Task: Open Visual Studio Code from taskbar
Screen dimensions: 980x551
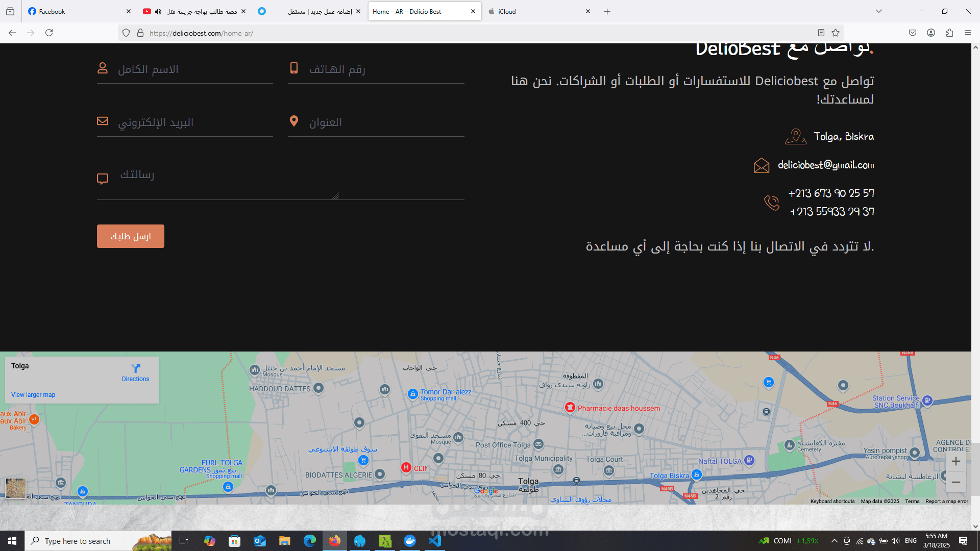Action: coord(435,541)
